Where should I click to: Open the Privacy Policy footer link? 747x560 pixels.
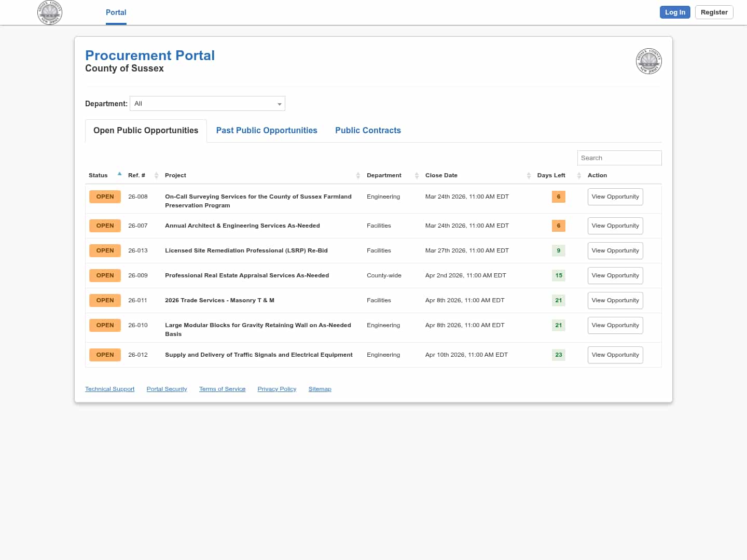tap(276, 389)
